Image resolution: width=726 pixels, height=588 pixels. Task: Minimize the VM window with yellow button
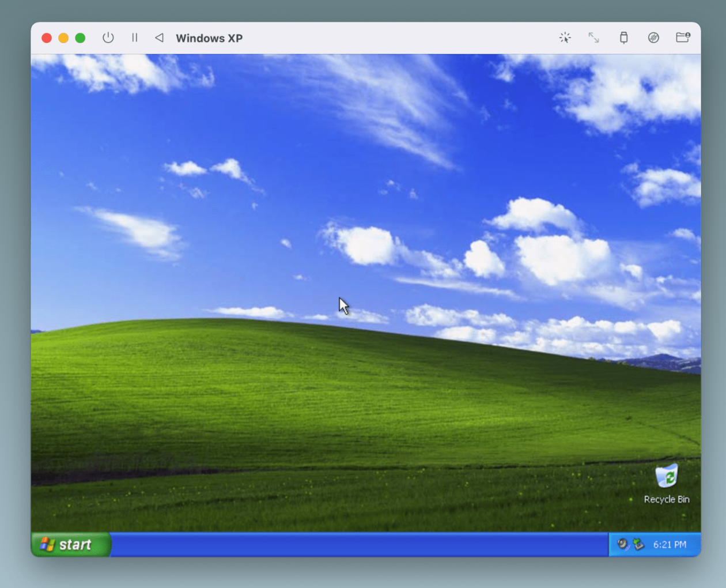(63, 38)
